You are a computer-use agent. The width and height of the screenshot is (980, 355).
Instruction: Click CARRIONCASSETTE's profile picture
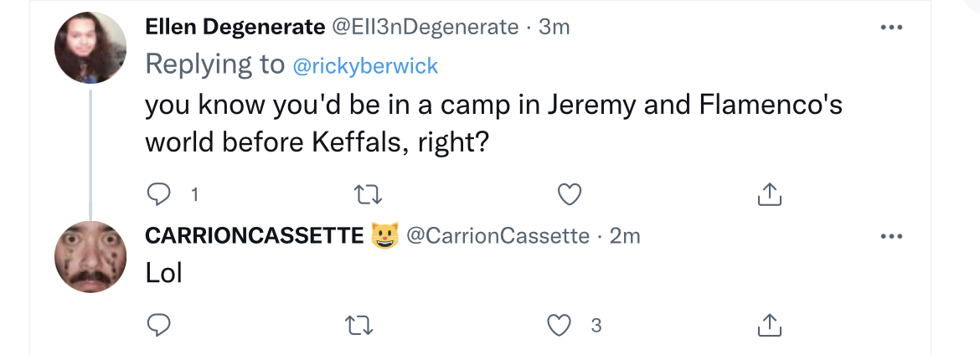point(90,257)
